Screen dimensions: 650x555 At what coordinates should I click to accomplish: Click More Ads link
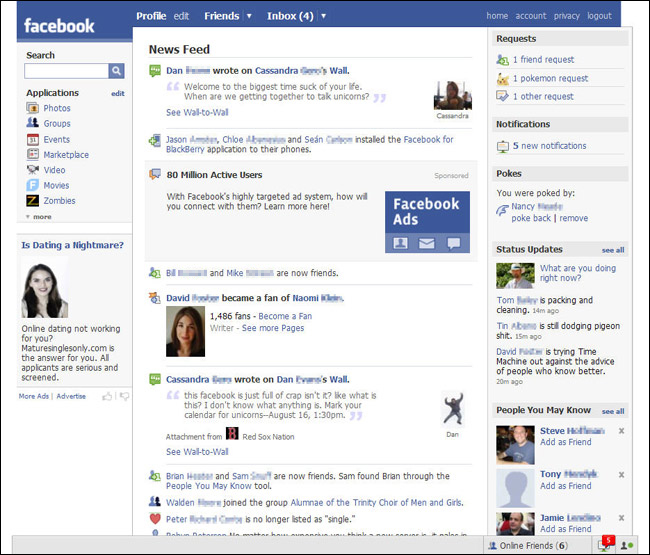point(34,396)
